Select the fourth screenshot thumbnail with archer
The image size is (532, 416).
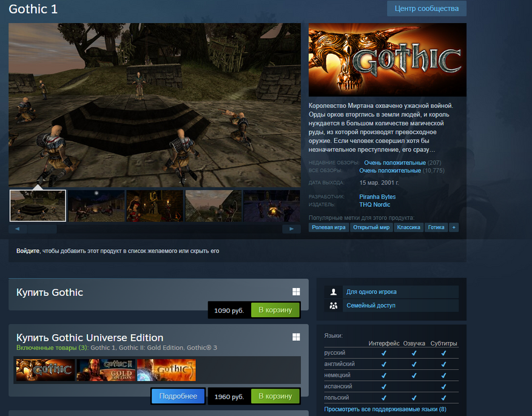[214, 206]
